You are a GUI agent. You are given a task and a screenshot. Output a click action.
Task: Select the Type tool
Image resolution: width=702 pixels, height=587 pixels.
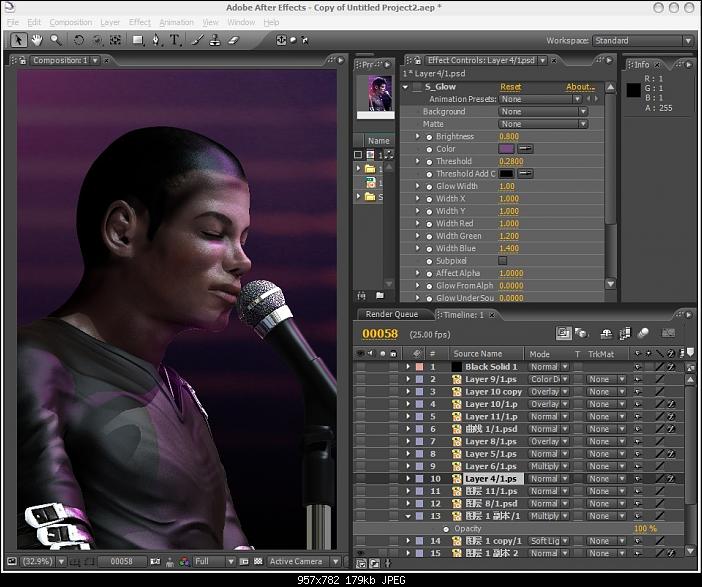(175, 40)
